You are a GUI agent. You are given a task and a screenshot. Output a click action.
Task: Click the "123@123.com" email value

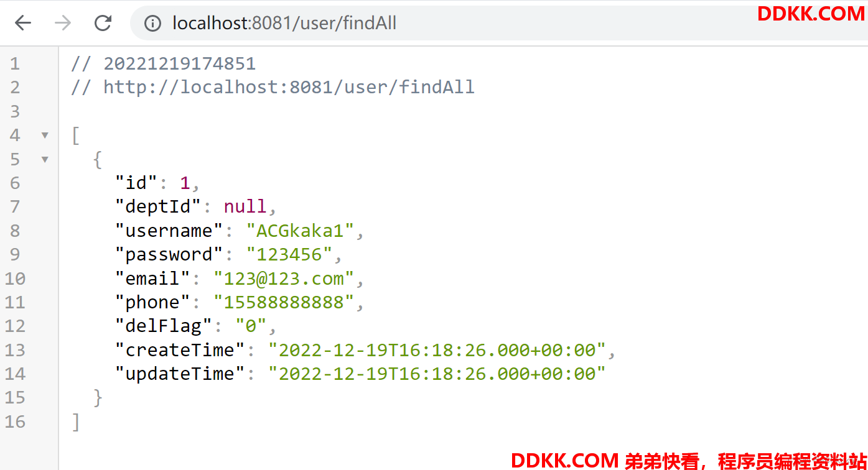(284, 279)
